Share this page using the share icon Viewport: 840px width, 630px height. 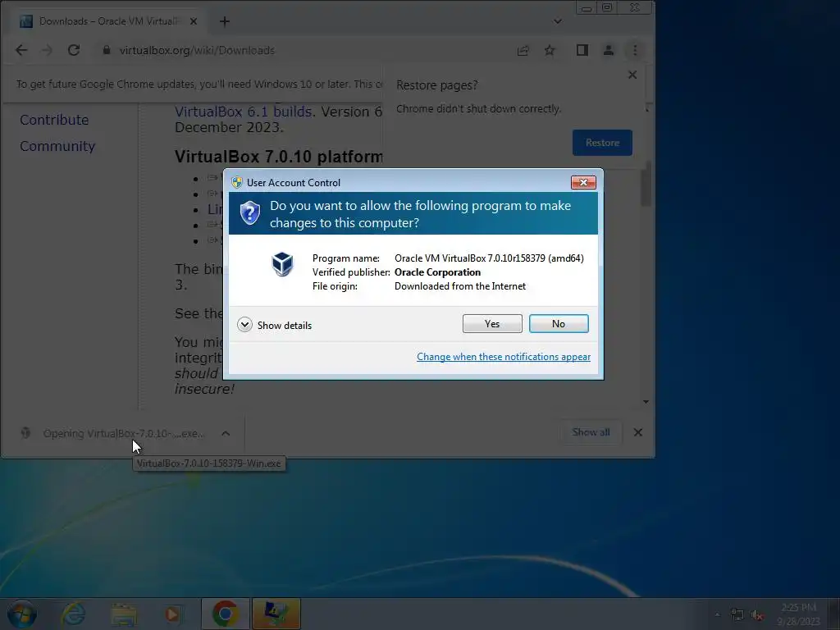523,50
